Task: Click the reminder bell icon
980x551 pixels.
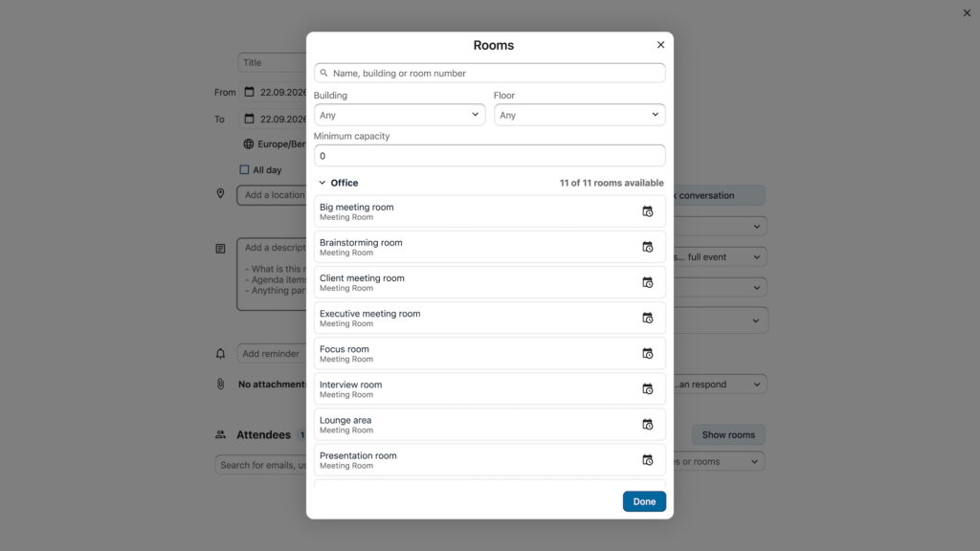Action: coord(221,354)
